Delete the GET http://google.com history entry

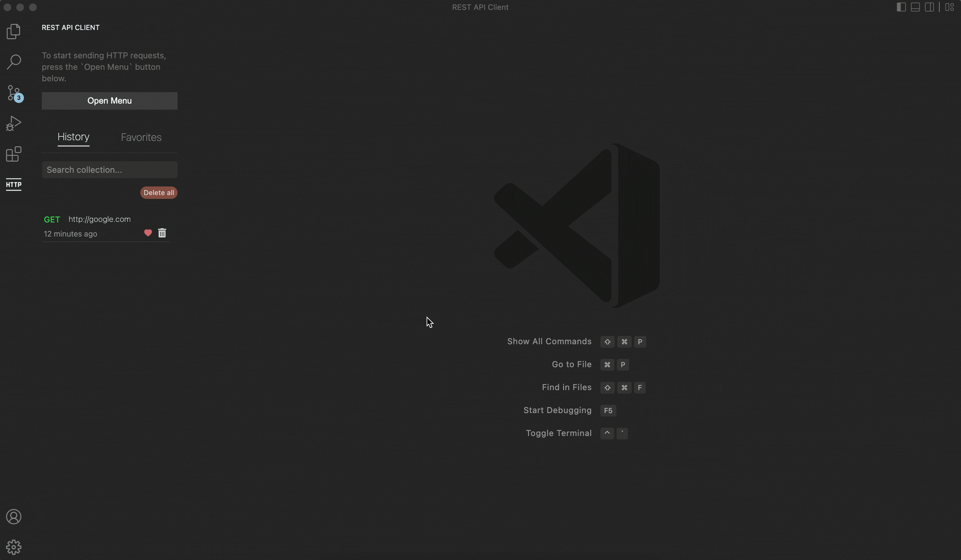(x=162, y=233)
